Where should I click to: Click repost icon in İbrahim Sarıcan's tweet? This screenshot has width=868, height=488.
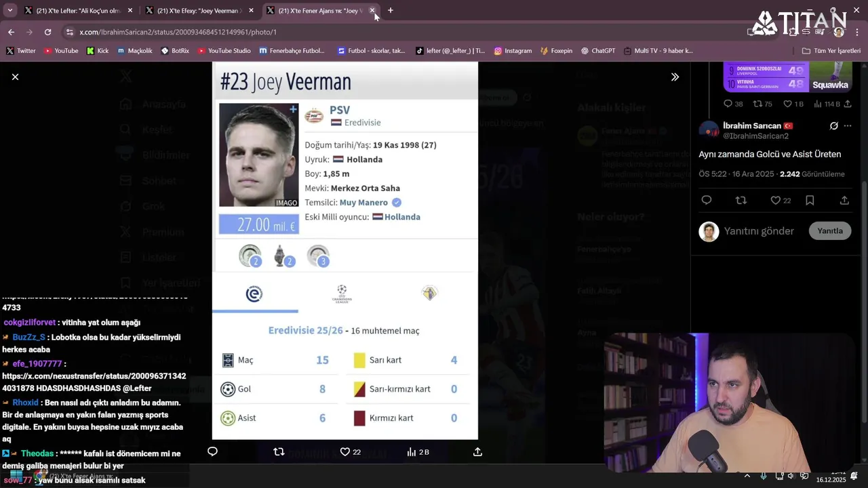(x=741, y=201)
